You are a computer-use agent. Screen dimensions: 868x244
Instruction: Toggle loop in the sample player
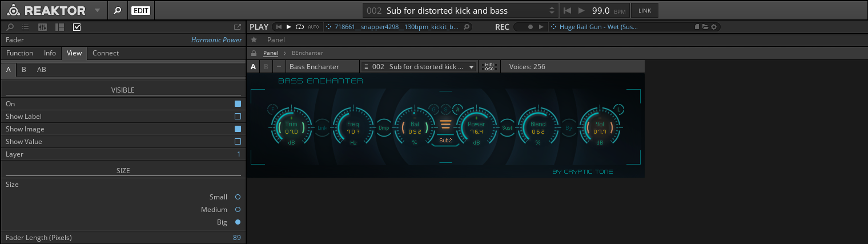click(299, 27)
